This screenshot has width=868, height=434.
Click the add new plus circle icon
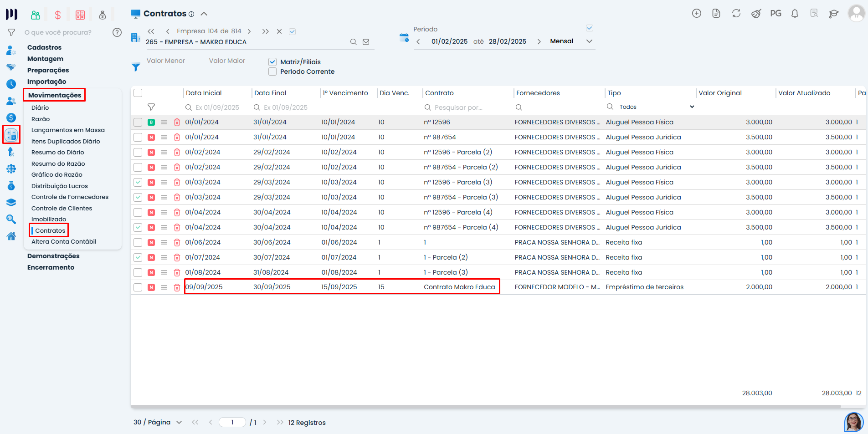tap(696, 14)
